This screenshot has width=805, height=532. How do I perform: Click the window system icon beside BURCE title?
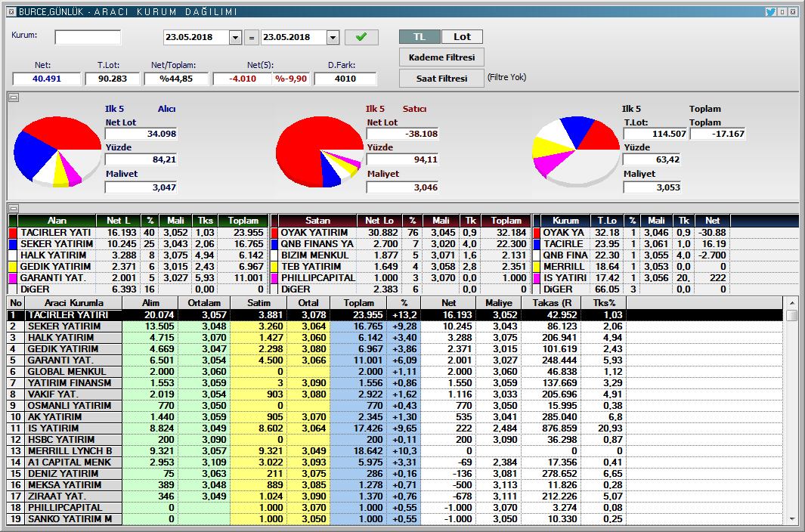click(11, 11)
